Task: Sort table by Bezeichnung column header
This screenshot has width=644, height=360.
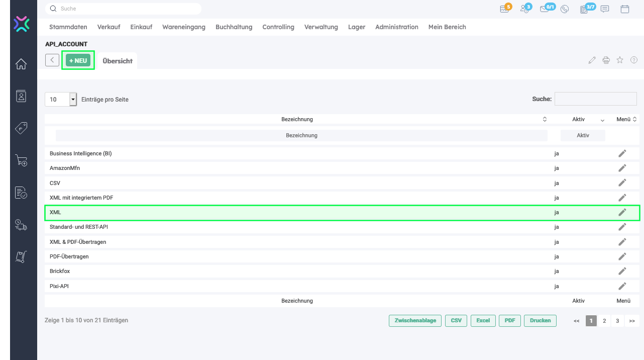Action: tap(297, 119)
